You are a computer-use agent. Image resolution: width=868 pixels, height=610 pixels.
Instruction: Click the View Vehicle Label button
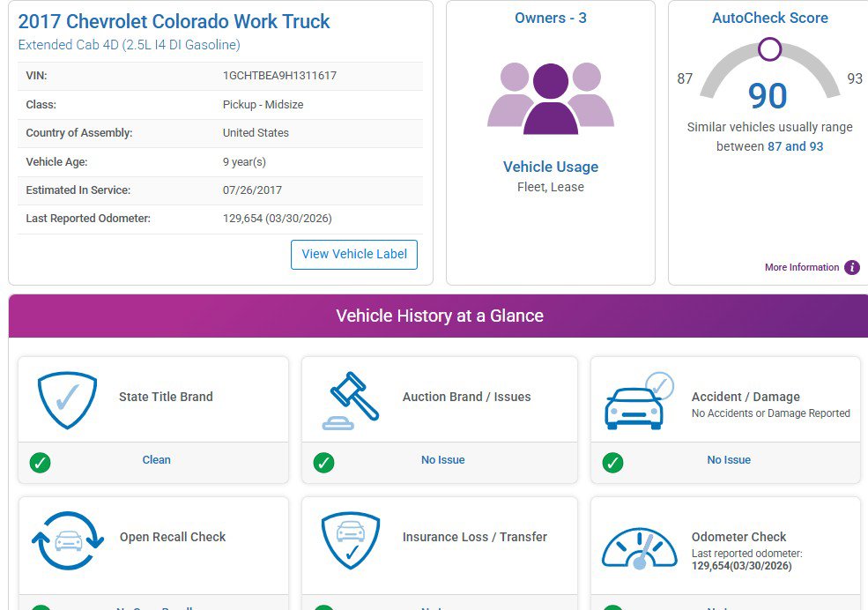pos(354,255)
